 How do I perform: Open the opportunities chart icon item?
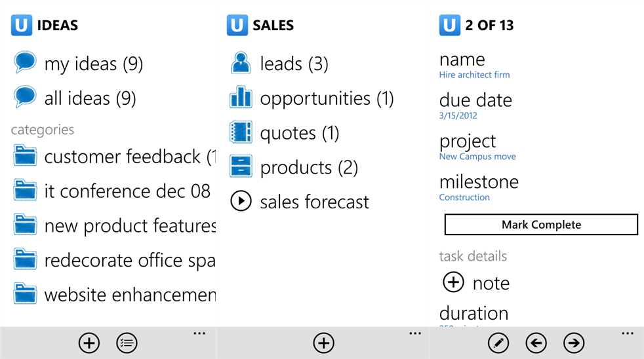click(x=241, y=98)
